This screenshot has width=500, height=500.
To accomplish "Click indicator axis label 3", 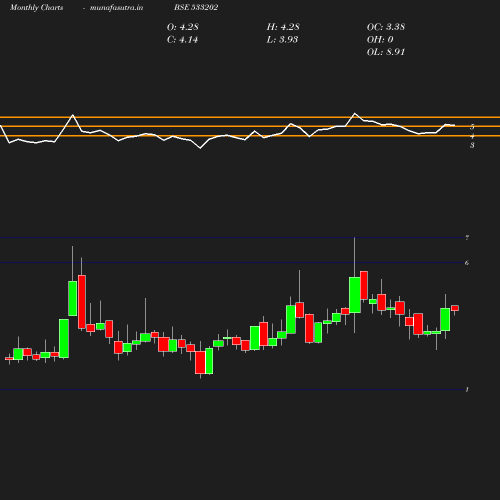I will pos(472,145).
